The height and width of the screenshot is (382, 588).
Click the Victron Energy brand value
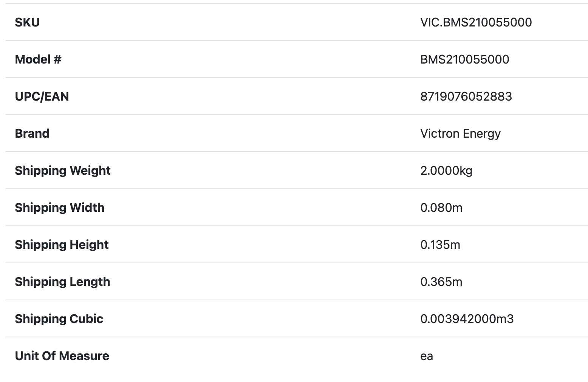(x=460, y=134)
